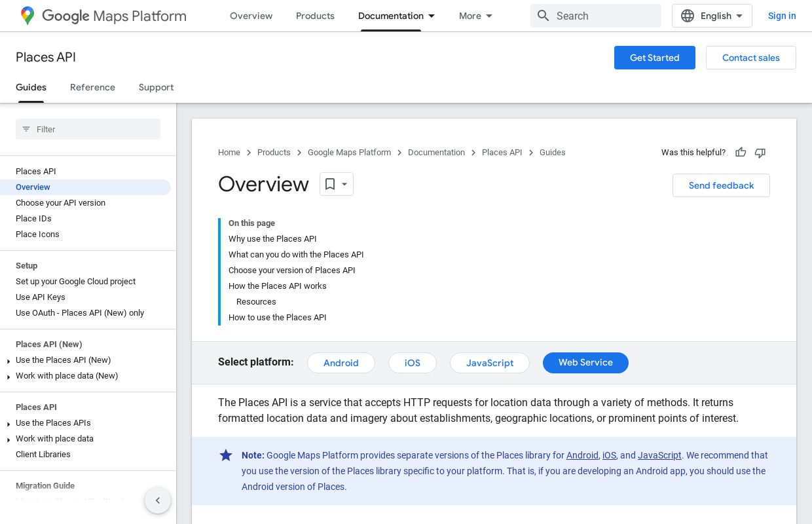812x524 pixels.
Task: Open Client Libraries sidebar item
Action: (x=43, y=455)
